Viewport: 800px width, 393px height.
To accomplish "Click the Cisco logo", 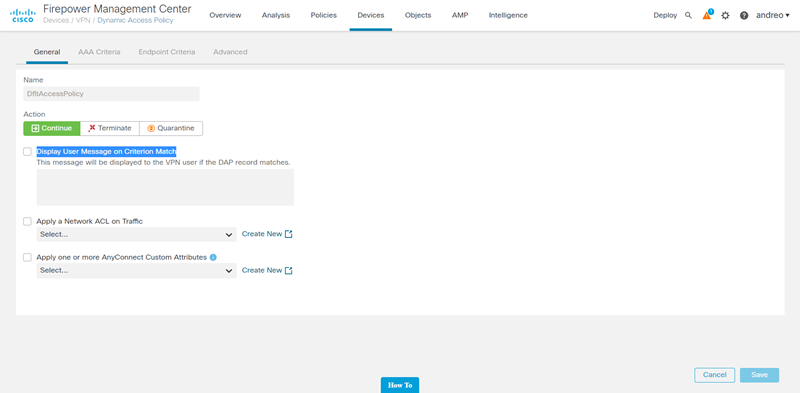I will click(x=22, y=15).
